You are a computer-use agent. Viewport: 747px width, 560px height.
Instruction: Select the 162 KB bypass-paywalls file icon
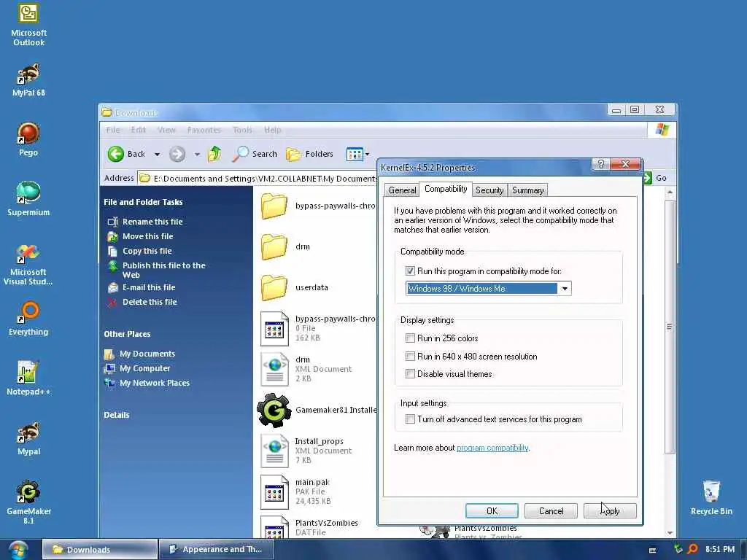point(274,328)
